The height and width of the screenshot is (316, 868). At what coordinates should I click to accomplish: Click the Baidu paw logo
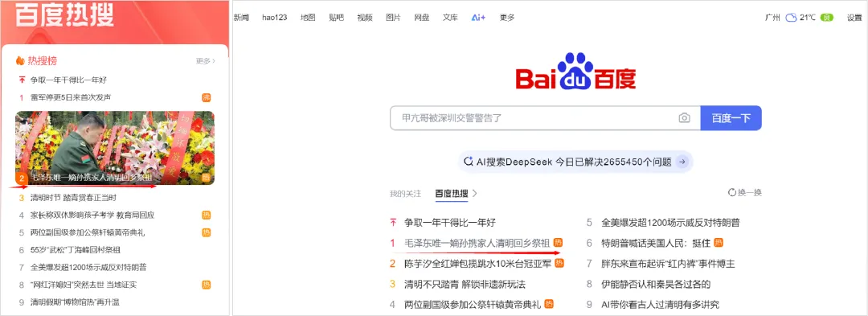[575, 71]
